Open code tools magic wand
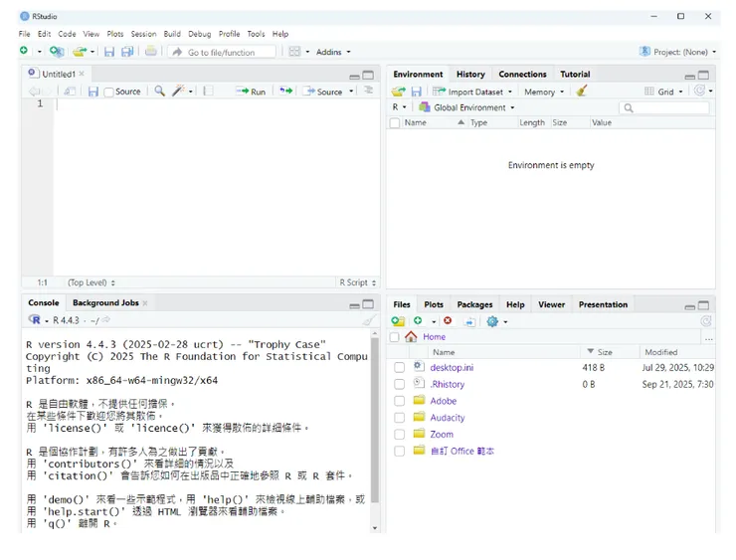The height and width of the screenshot is (560, 736). [x=178, y=92]
